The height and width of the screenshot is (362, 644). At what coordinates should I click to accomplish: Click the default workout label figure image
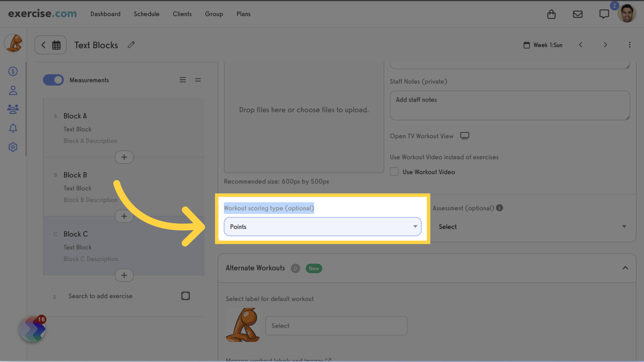(243, 325)
